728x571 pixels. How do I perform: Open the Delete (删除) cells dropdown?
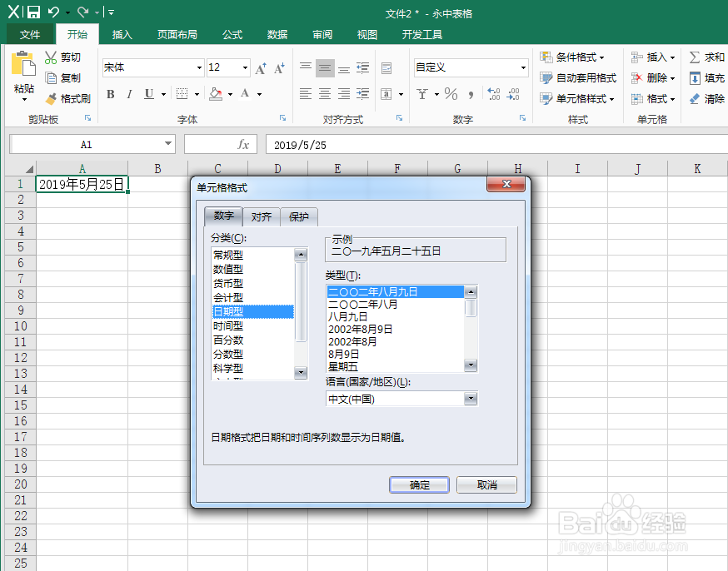(x=652, y=78)
